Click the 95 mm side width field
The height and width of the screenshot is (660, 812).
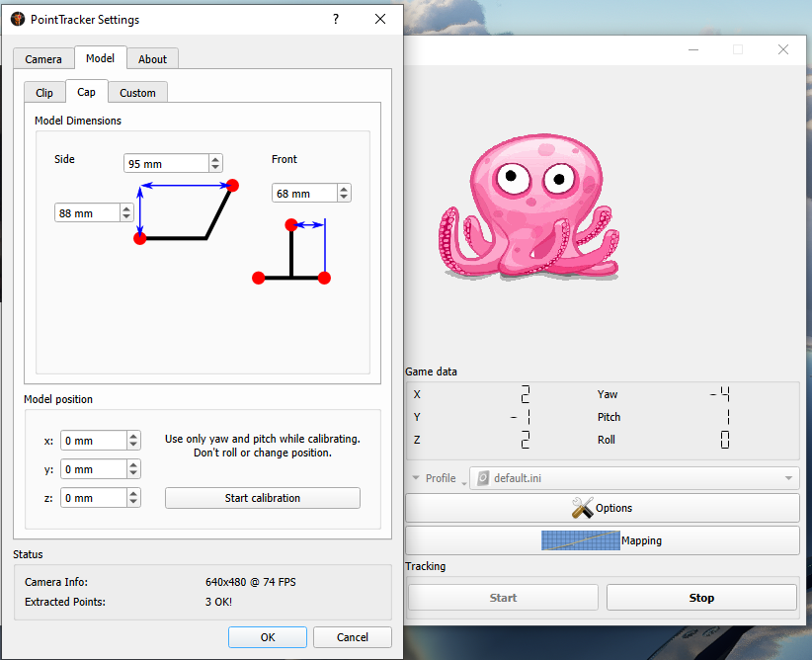click(165, 163)
